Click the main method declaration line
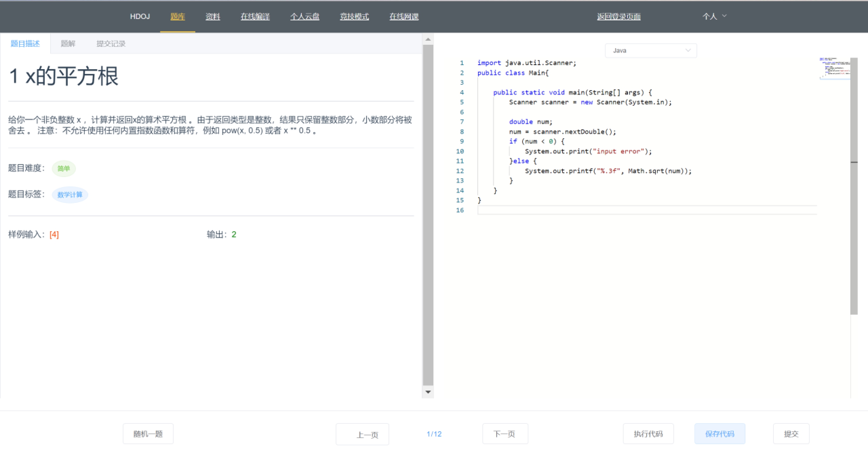 click(572, 92)
